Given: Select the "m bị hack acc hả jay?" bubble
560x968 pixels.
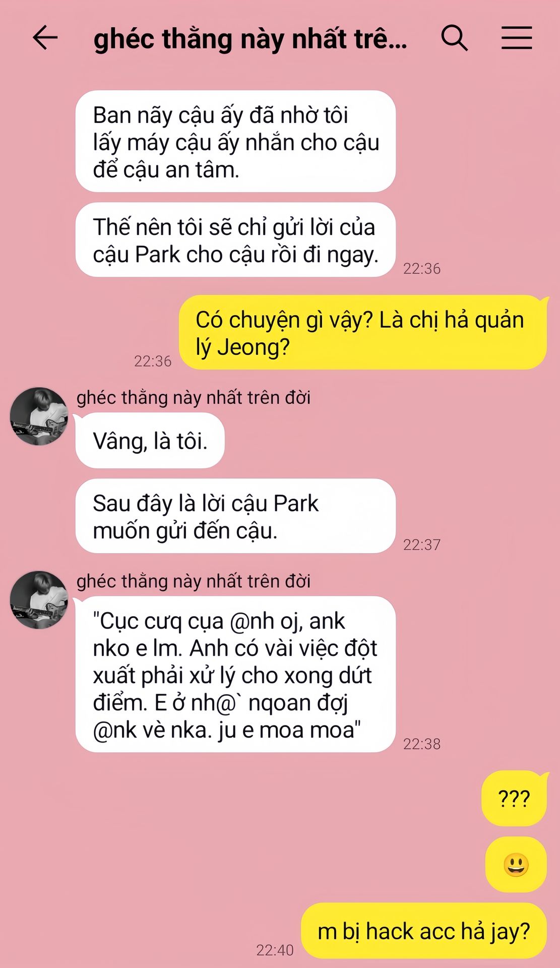Looking at the screenshot, I should (424, 931).
